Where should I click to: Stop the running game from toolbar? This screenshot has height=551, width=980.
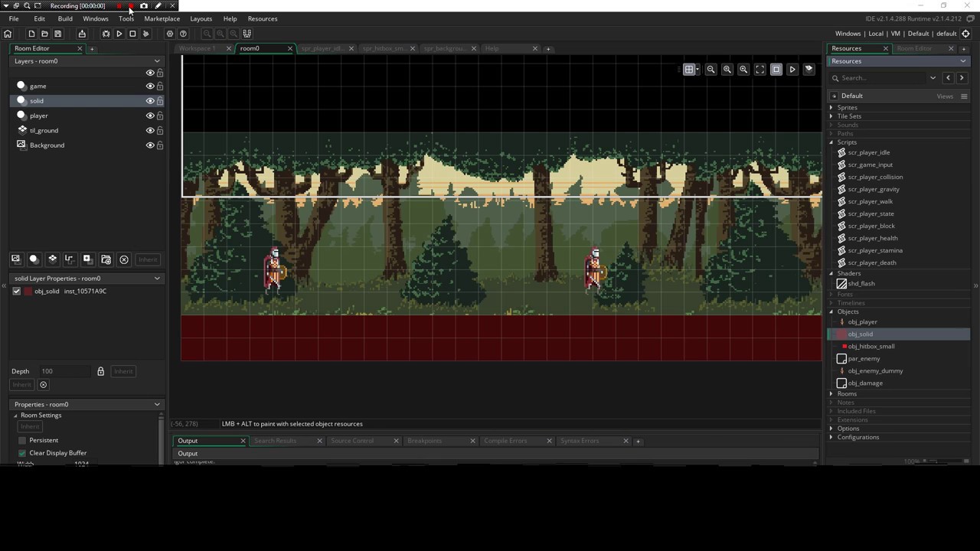click(132, 34)
